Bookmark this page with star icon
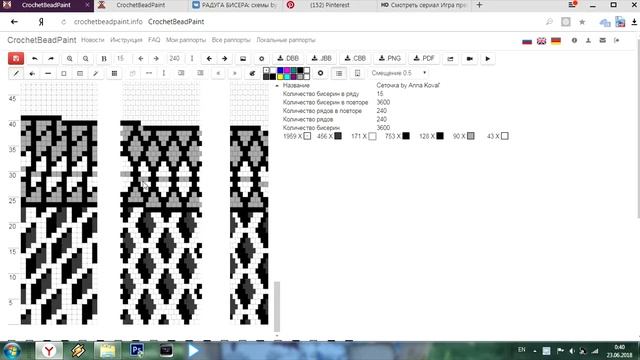The height and width of the screenshot is (360, 640). point(582,22)
